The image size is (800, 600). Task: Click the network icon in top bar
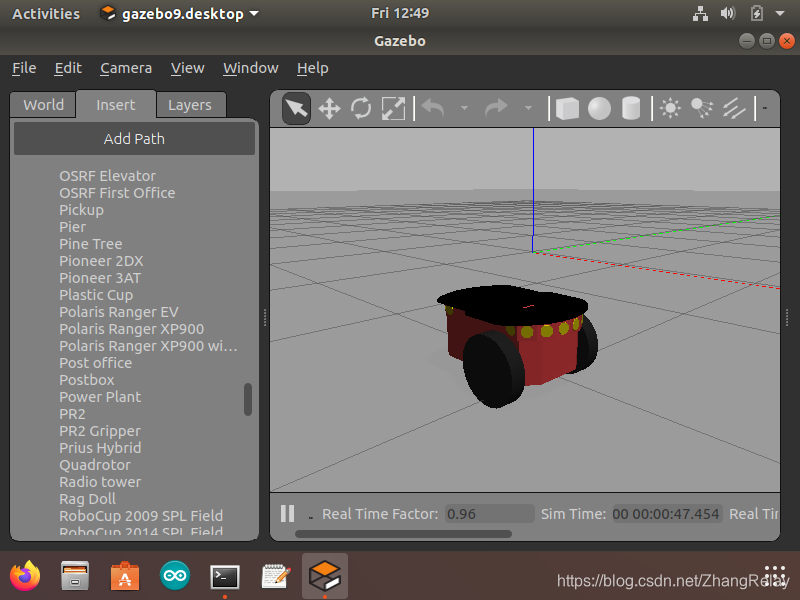tap(700, 13)
